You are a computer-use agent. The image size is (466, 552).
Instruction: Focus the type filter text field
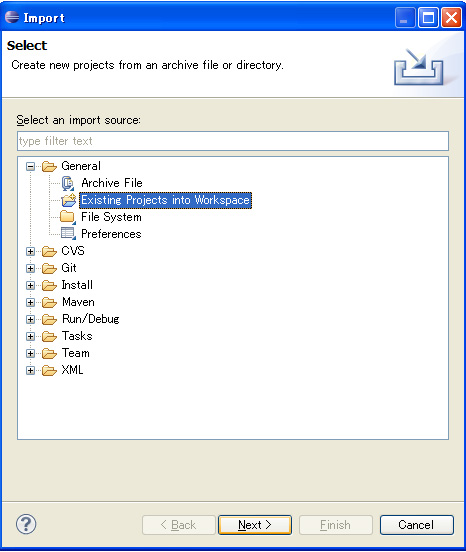click(233, 141)
